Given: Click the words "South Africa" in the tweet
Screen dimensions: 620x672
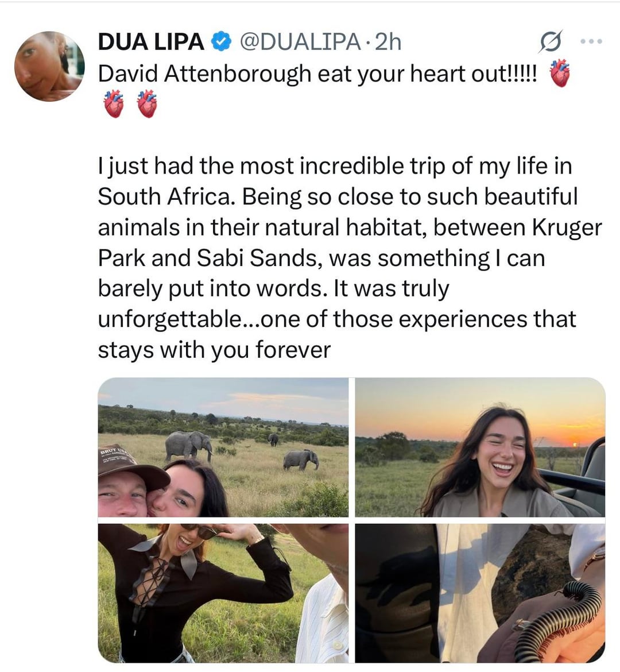Looking at the screenshot, I should pos(165,197).
